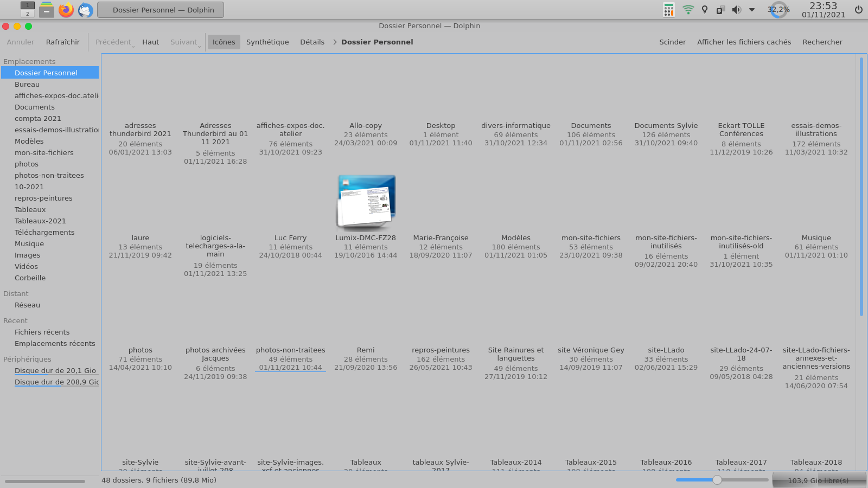This screenshot has height=488, width=868.
Task: Click Rechercher in the toolbar
Action: point(822,42)
